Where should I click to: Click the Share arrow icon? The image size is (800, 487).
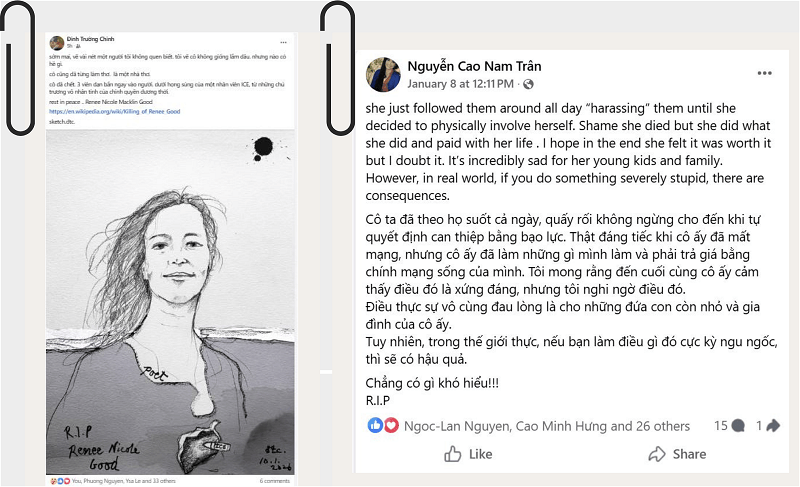(x=657, y=454)
